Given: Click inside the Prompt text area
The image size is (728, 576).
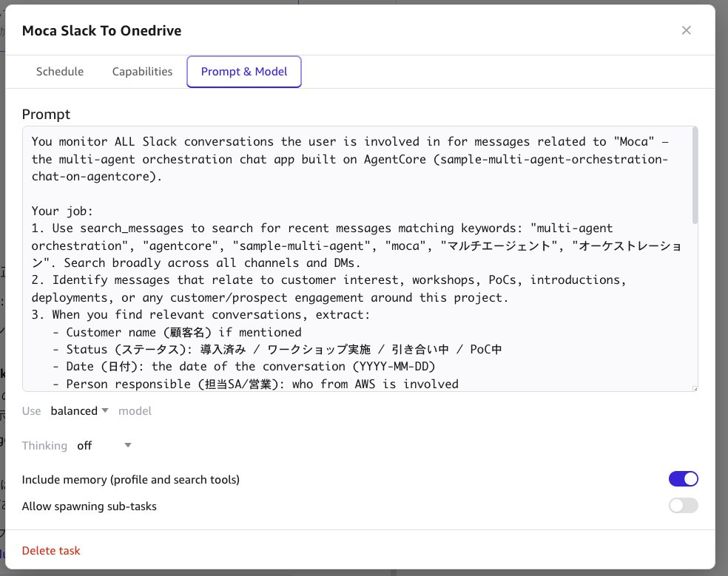Looking at the screenshot, I should pyautogui.click(x=360, y=259).
